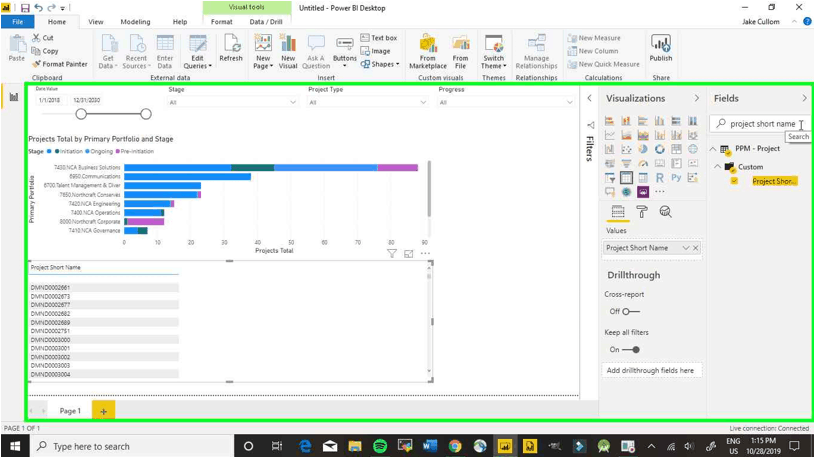Screen dimensions: 815x458
Task: Select the Gauge visualization
Action: 643,163
